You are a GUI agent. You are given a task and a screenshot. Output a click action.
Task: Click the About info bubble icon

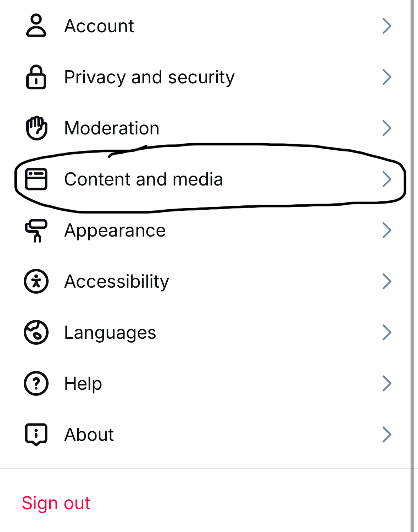pos(36,434)
